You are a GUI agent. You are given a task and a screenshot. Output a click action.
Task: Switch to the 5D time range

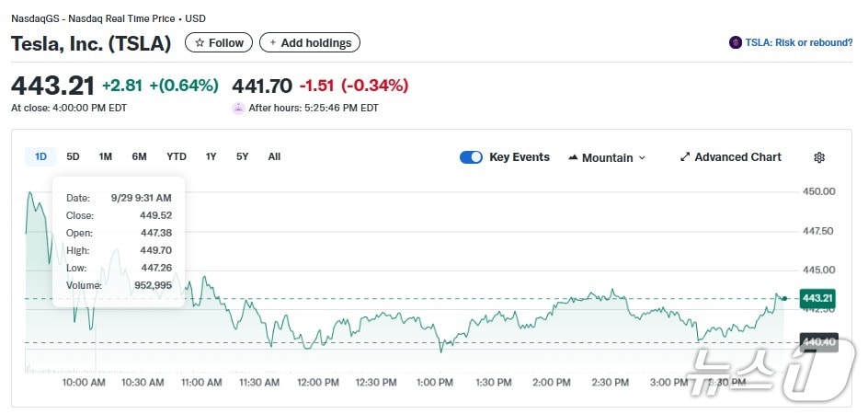tap(73, 156)
